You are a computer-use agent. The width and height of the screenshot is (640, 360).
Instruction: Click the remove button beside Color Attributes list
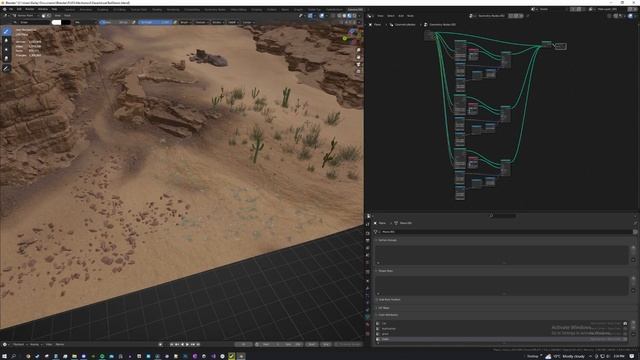633,329
